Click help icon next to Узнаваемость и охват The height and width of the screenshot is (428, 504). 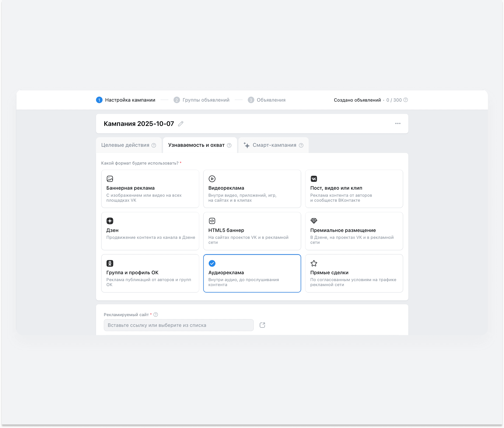coord(229,145)
